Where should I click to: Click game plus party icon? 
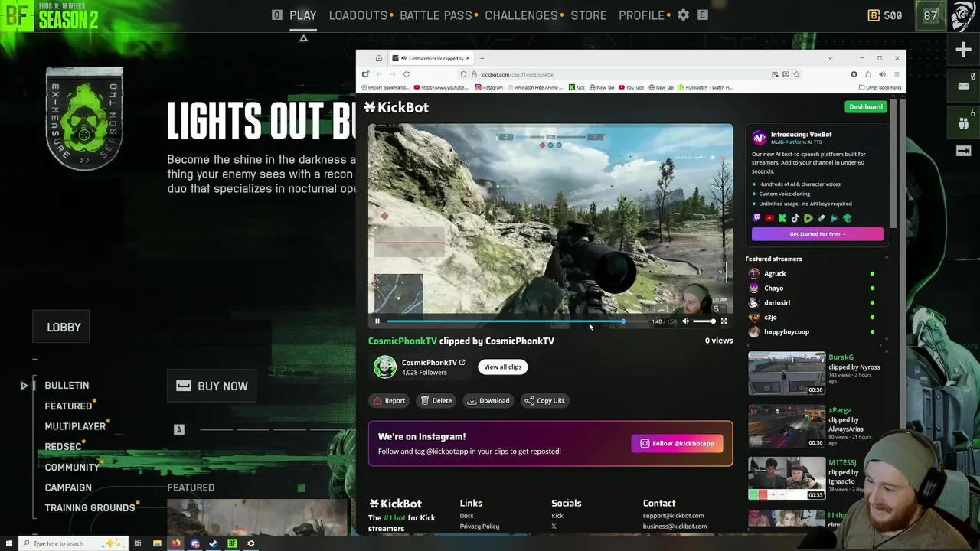coord(964,50)
